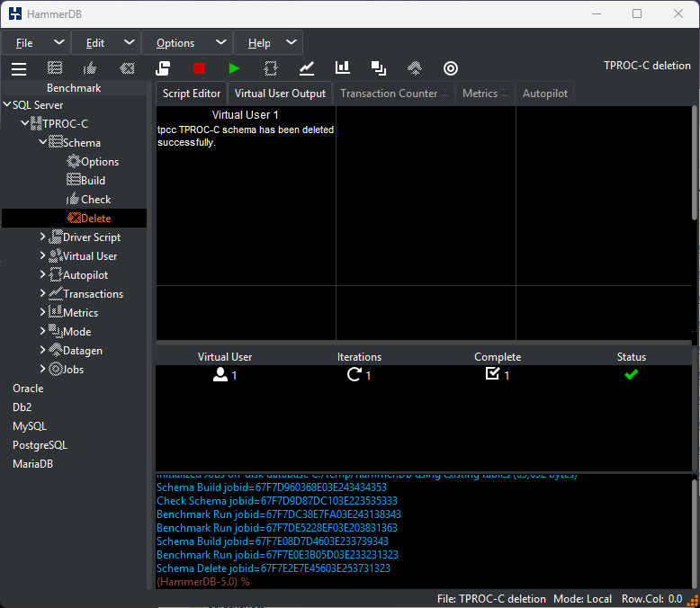Screen dimensions: 700x608
Task: Click the Driver Script tree icon
Action: 56,237
